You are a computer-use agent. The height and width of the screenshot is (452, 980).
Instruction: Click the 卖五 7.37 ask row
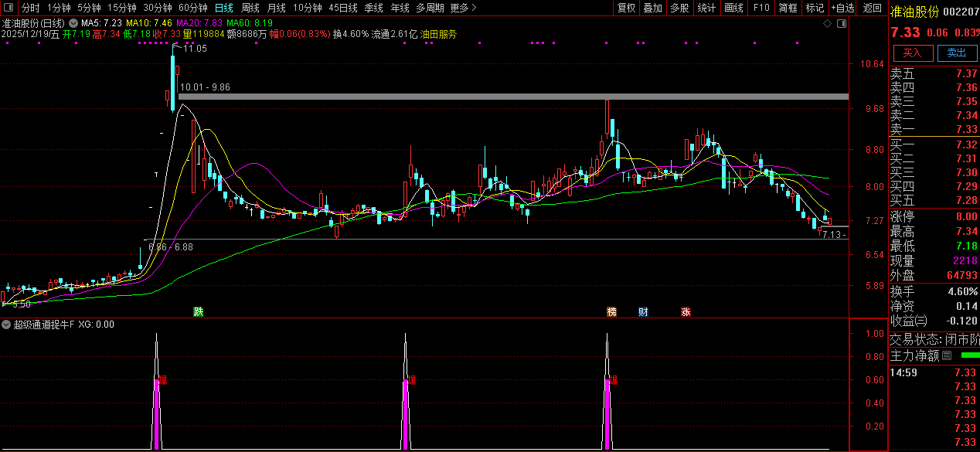click(x=934, y=74)
